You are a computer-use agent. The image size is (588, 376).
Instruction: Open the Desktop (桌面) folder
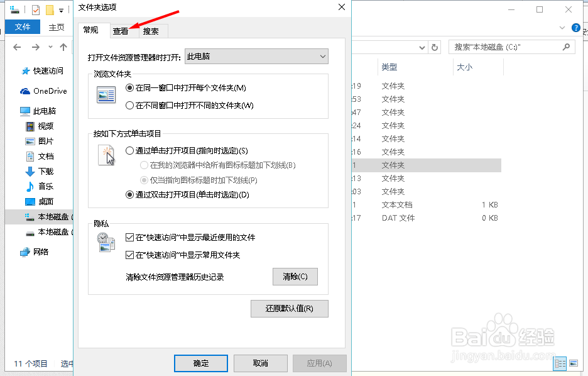[40, 202]
